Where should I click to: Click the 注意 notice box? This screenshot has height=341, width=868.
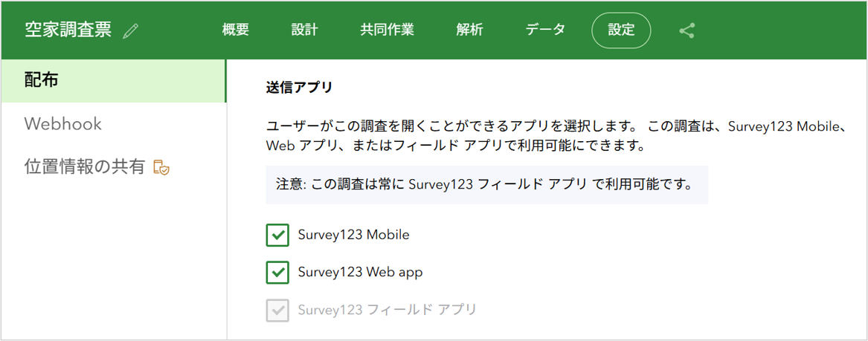click(487, 184)
